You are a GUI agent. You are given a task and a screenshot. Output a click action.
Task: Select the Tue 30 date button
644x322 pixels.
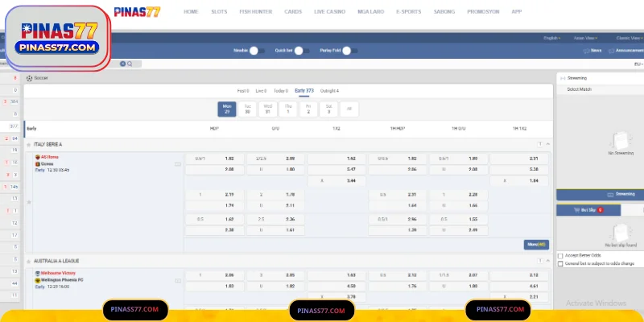tap(247, 109)
